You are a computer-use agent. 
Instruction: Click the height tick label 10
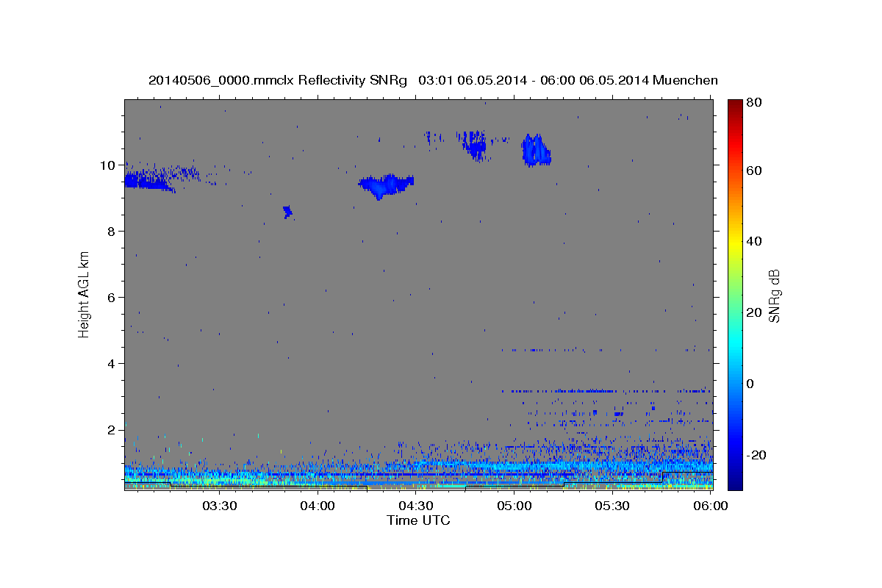(109, 165)
